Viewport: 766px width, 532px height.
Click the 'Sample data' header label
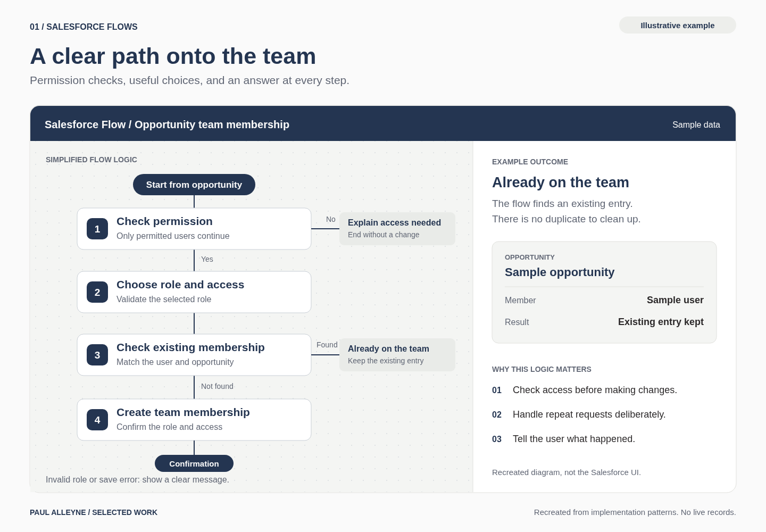click(696, 124)
